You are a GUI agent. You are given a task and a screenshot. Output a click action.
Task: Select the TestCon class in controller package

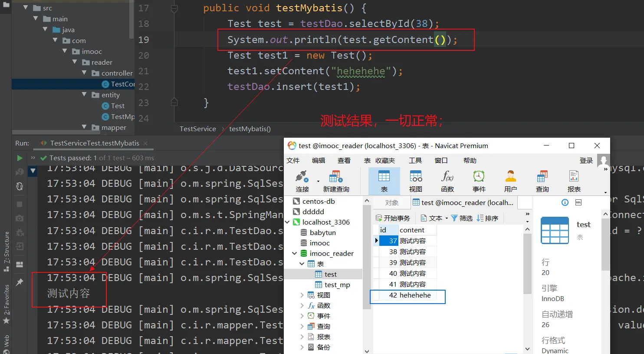(x=118, y=84)
